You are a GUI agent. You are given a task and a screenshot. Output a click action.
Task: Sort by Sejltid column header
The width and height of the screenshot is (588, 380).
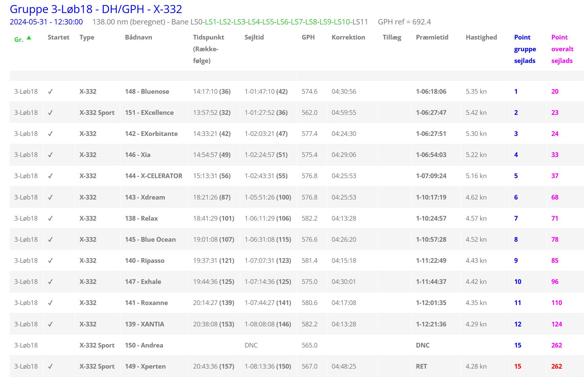tap(254, 37)
